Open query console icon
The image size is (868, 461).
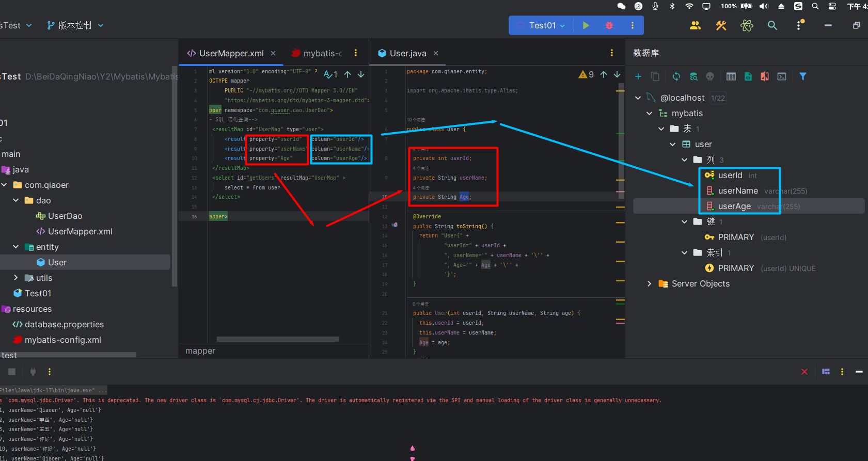782,76
